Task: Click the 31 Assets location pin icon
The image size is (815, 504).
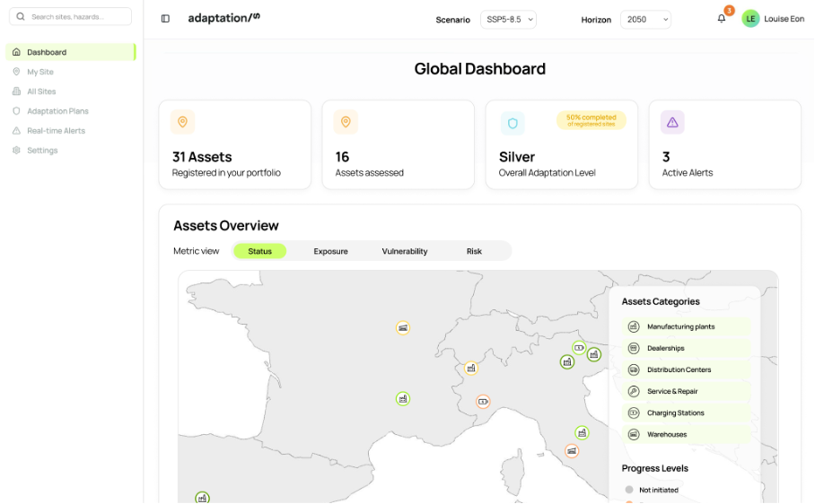Action: pyautogui.click(x=182, y=122)
